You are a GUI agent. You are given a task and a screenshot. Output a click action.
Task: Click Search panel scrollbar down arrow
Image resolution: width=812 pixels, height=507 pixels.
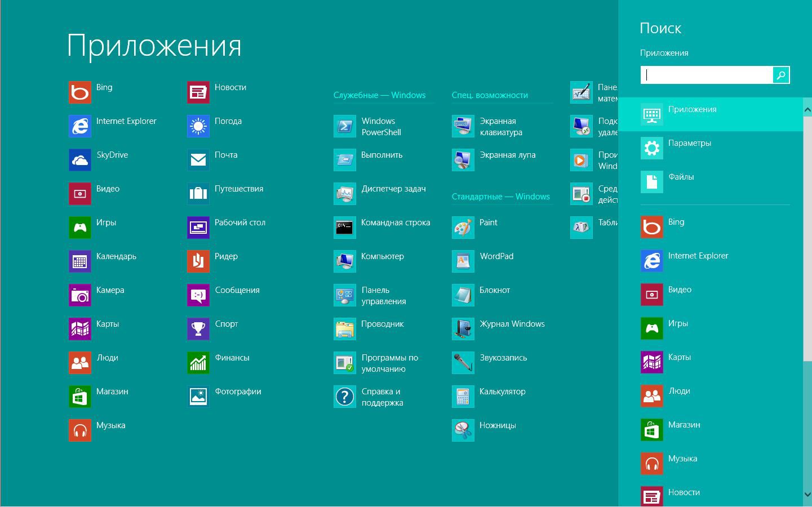coord(807,495)
